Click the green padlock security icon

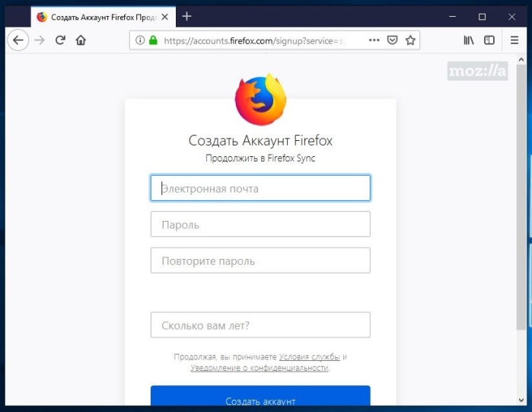tap(153, 40)
